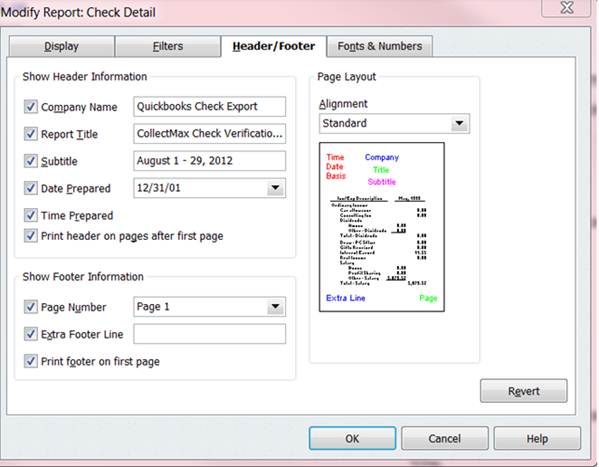The image size is (599, 467).
Task: Switch to the Display tab
Action: click(x=62, y=46)
